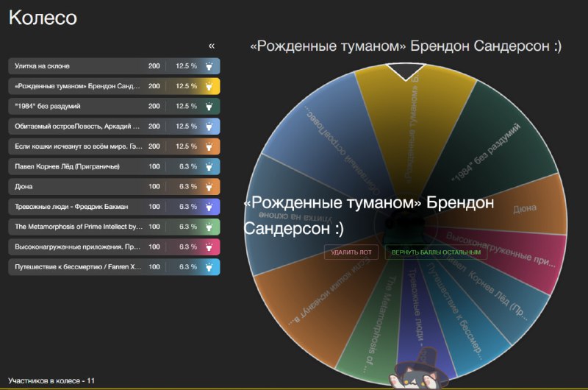Viewport: 588px width, 390px height.
Task: Collapse the lot list with « chevron
Action: pyautogui.click(x=212, y=46)
